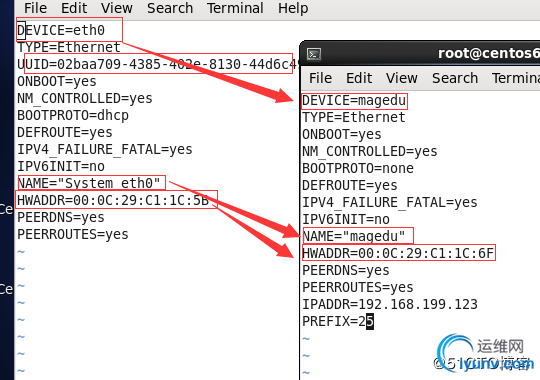This screenshot has width=540, height=380.
Task: Click IPV4_FAILURE_FATAL=yes in root@centos6 window
Action: (x=390, y=203)
